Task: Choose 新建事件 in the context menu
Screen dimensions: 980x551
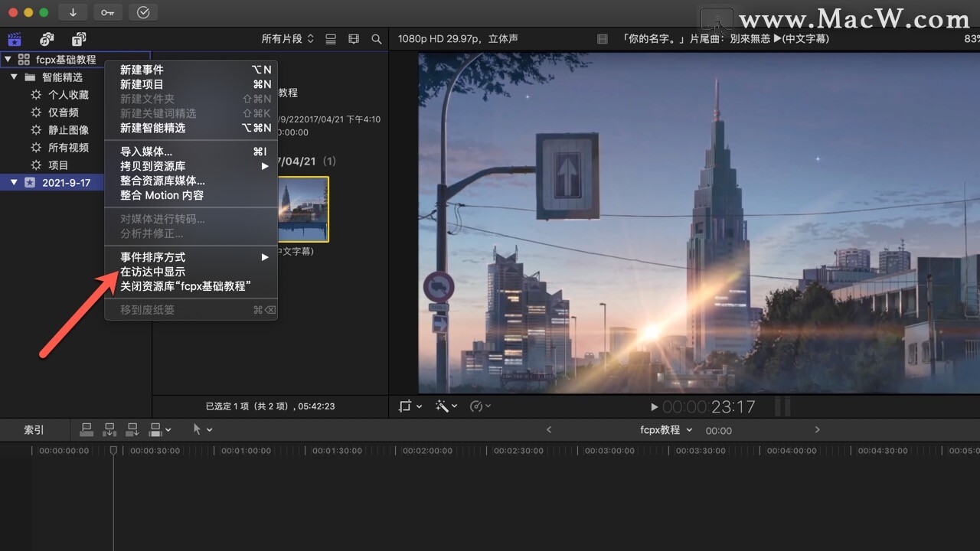Action: (x=191, y=70)
